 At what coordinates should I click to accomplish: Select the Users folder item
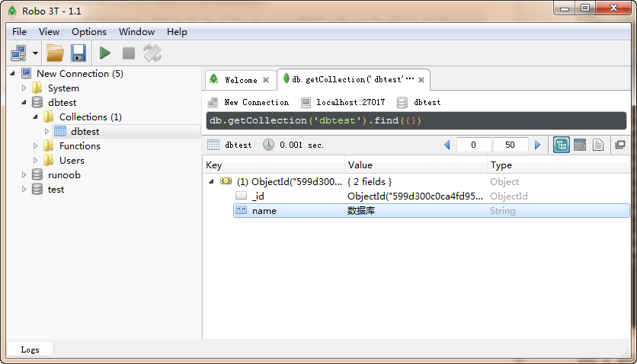[72, 160]
